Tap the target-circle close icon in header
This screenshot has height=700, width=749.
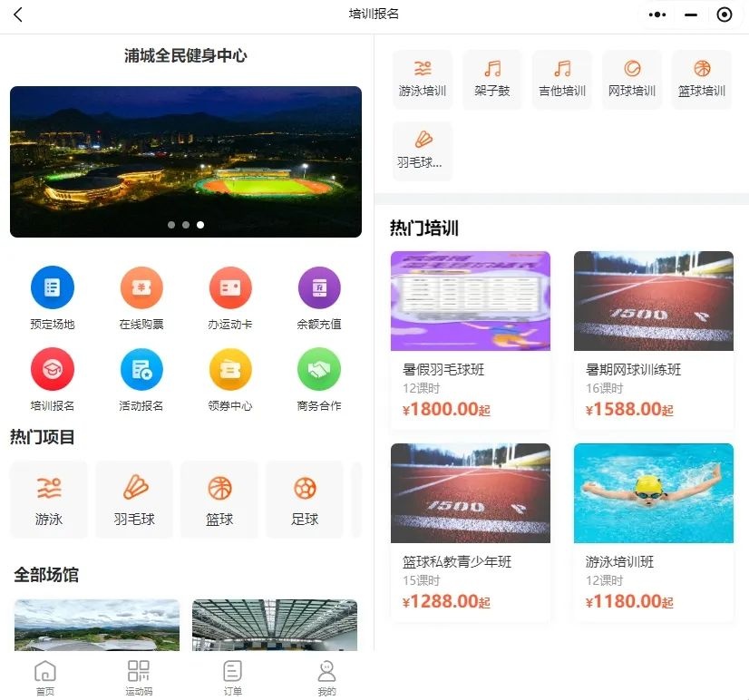point(725,15)
